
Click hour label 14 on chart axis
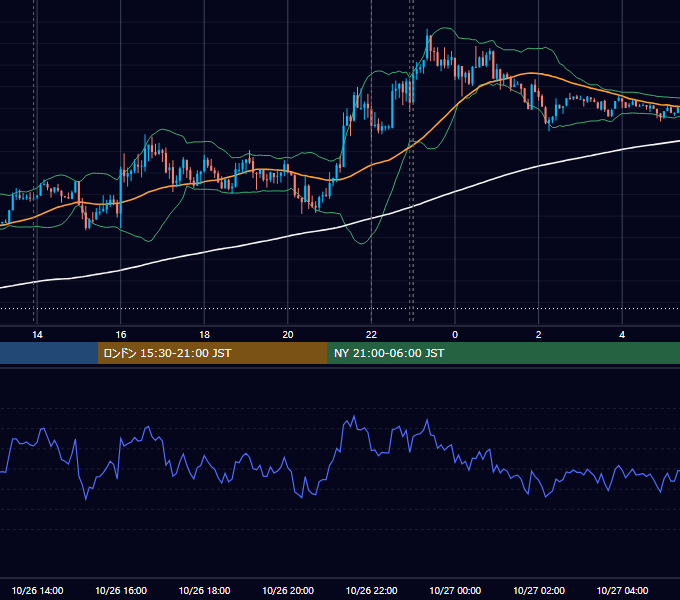point(37,334)
